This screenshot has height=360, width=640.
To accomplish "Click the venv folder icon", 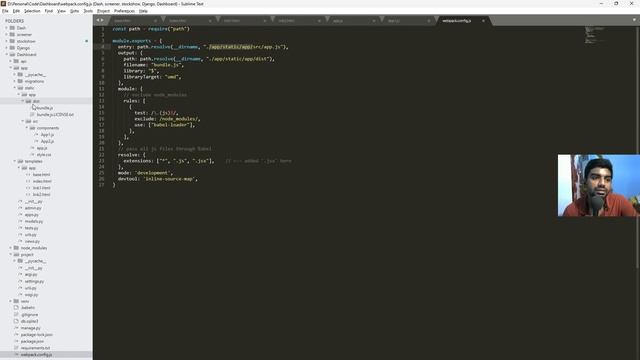I will coord(16,301).
